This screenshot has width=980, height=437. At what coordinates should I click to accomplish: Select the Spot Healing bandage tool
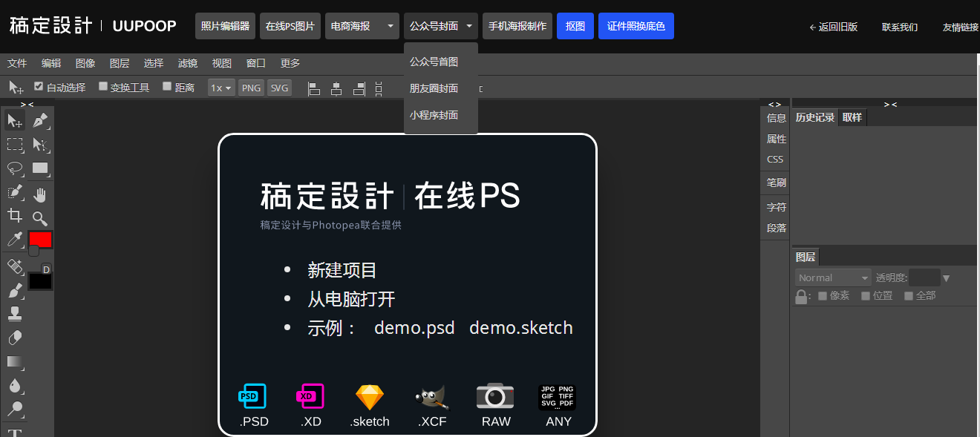click(15, 266)
